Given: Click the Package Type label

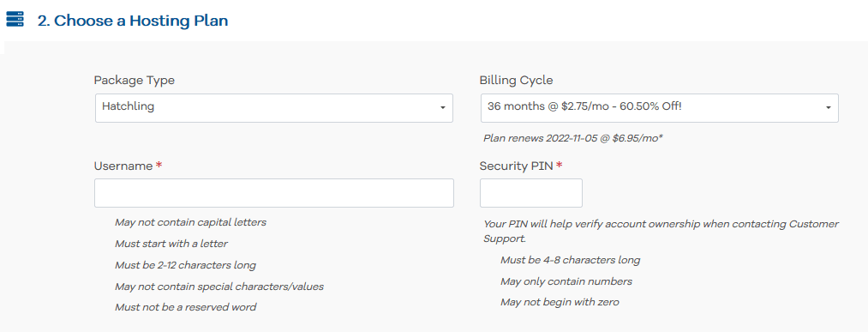Looking at the screenshot, I should [135, 81].
